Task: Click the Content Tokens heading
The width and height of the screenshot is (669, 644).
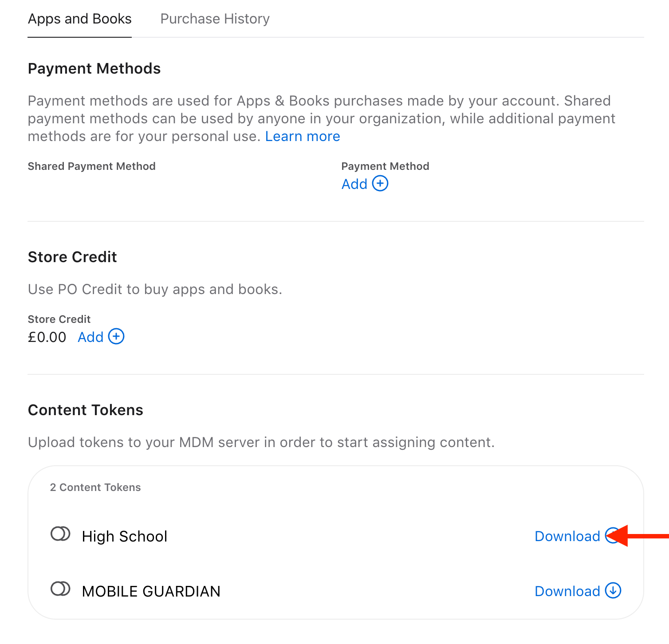Action: [x=86, y=410]
